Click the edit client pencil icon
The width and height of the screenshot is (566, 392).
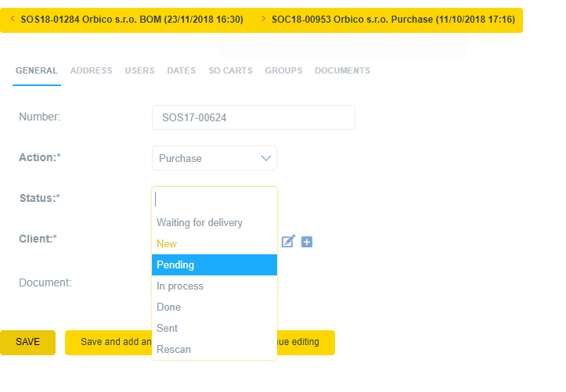288,242
